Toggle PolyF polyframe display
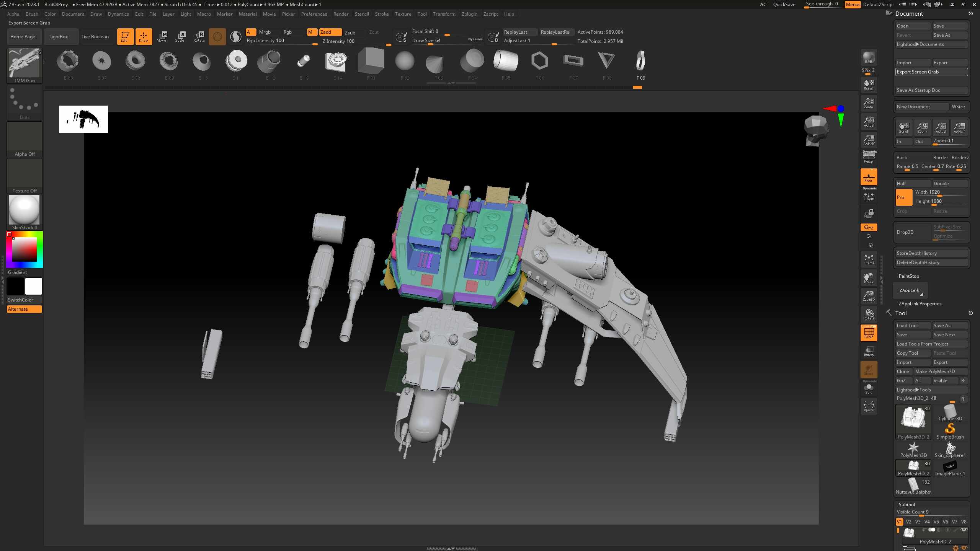Viewport: 980px width, 551px height. coord(869,333)
